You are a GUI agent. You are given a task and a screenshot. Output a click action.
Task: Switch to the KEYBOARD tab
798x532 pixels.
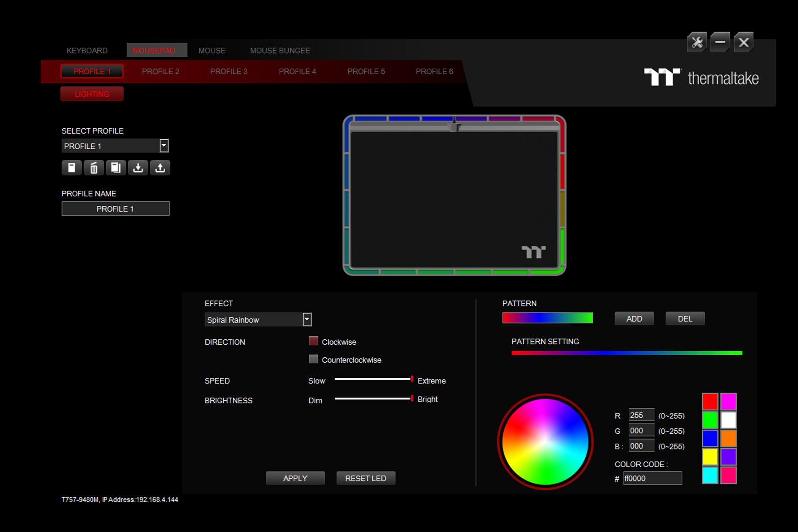[x=87, y=51]
